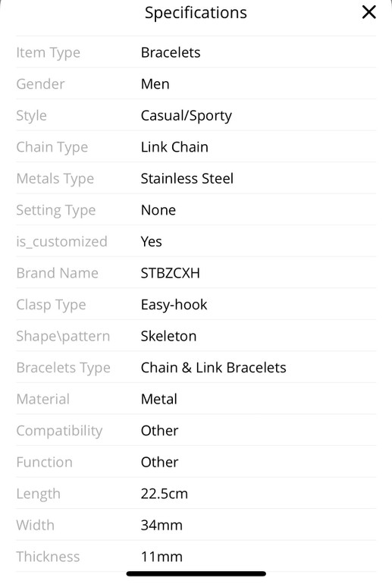Tap the Specifications title

tap(196, 13)
